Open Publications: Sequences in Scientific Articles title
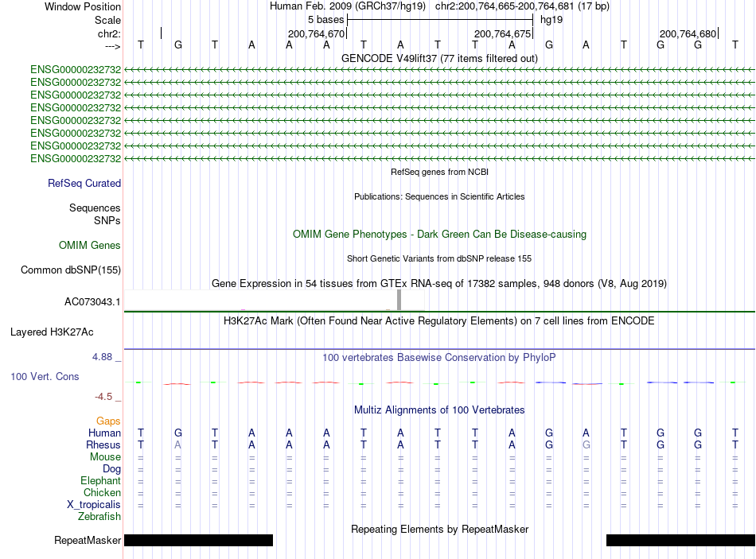756x559 pixels. click(x=439, y=196)
